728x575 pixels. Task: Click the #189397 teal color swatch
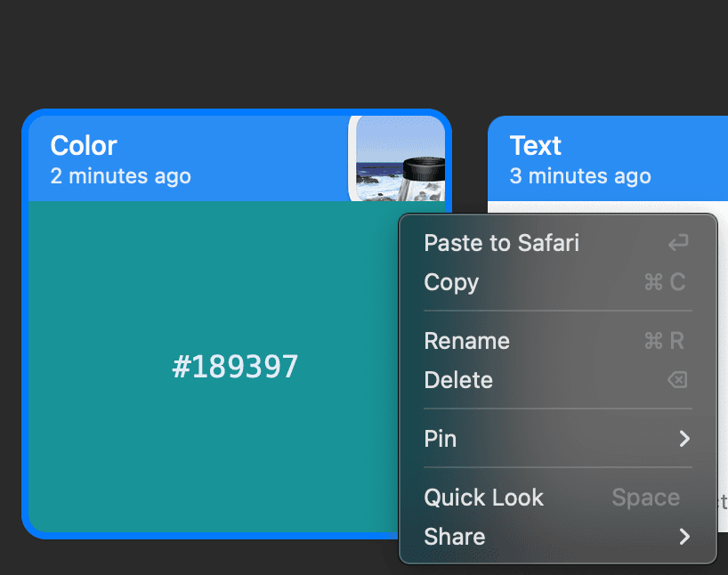point(213,367)
